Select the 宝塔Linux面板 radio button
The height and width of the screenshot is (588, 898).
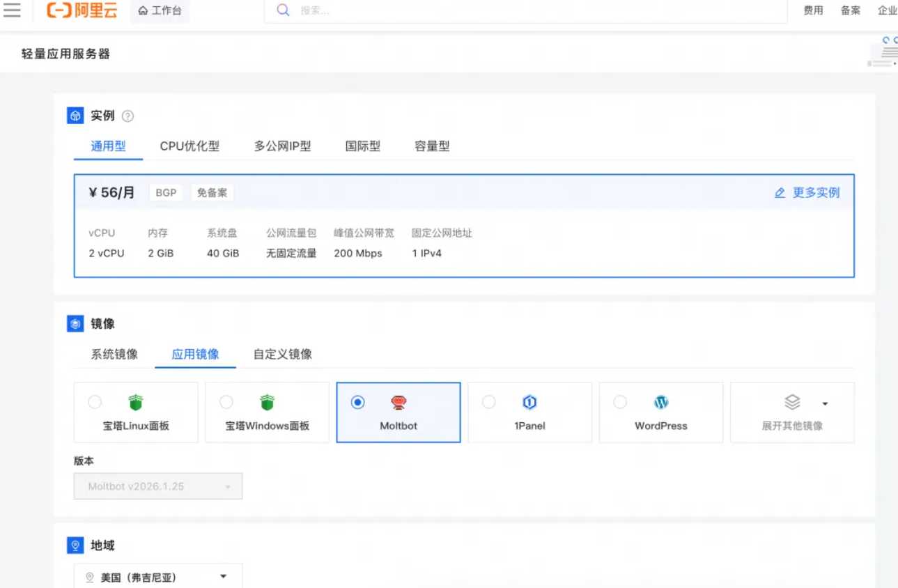pyautogui.click(x=95, y=402)
